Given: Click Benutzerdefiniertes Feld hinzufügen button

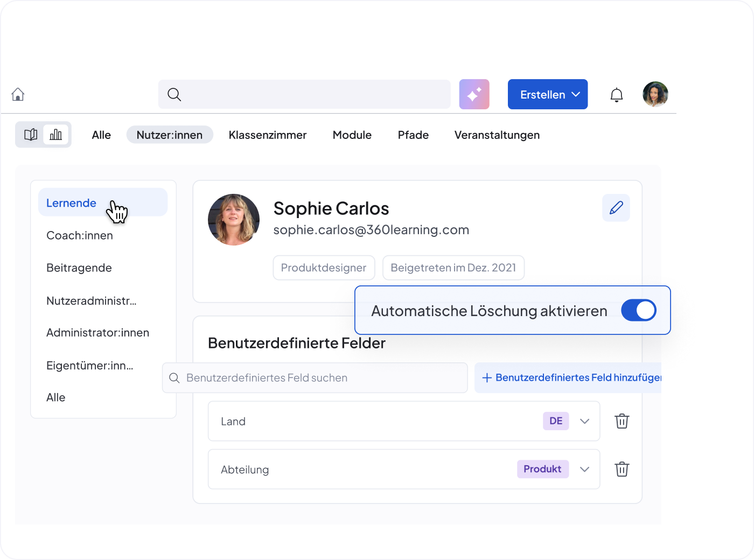Looking at the screenshot, I should coord(568,377).
